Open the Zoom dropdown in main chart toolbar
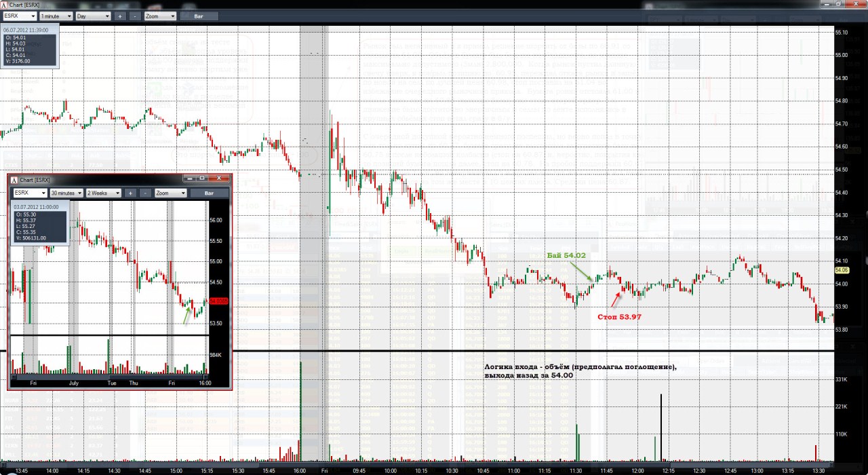The image size is (868, 475). coord(161,16)
